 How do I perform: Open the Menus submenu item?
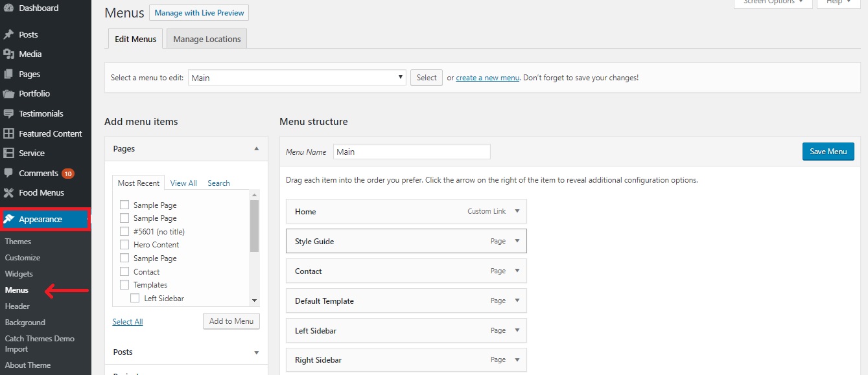[17, 290]
